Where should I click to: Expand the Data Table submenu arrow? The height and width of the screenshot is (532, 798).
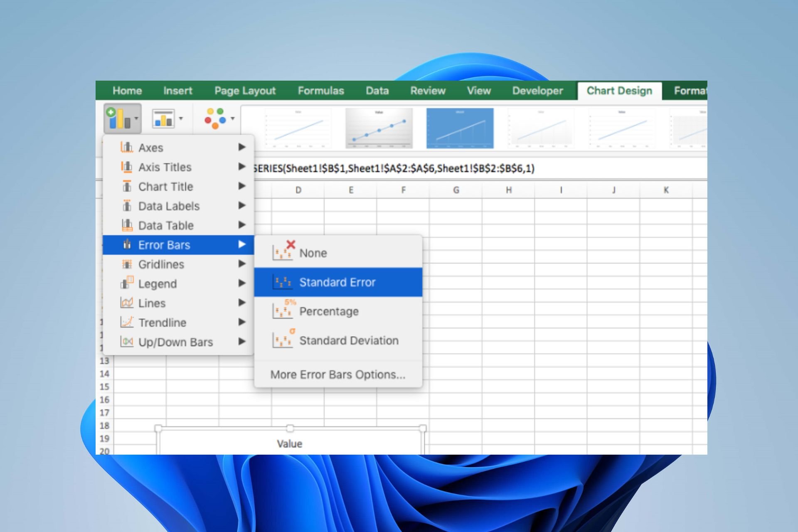(x=242, y=225)
